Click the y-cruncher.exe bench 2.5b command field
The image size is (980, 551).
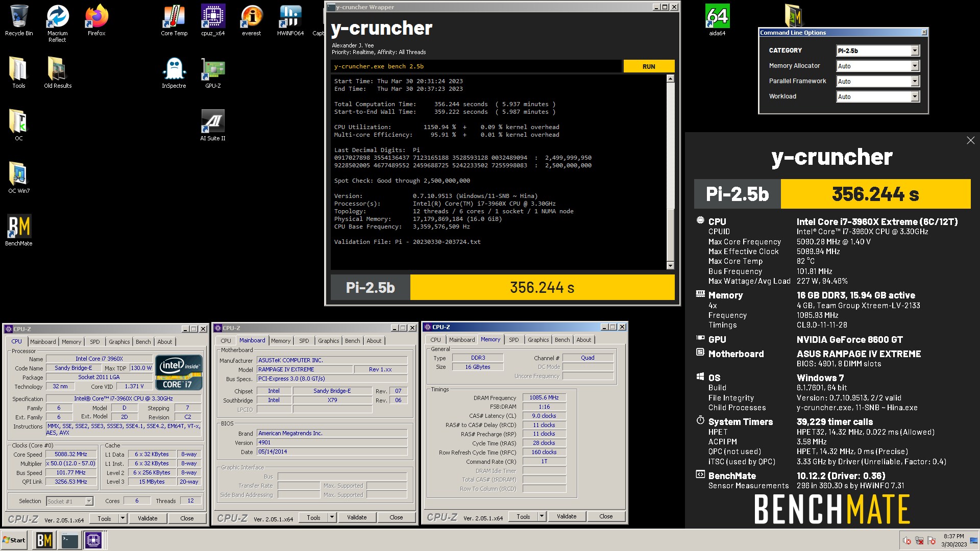(476, 66)
